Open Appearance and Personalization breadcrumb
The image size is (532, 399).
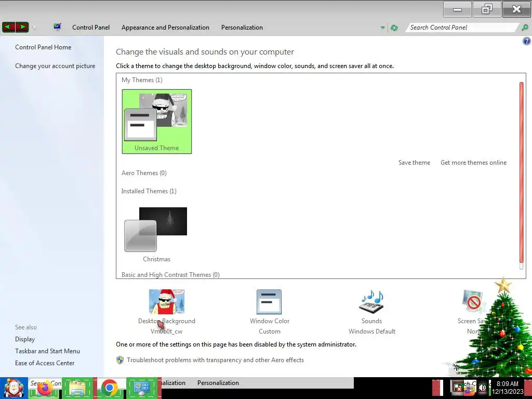coord(165,28)
